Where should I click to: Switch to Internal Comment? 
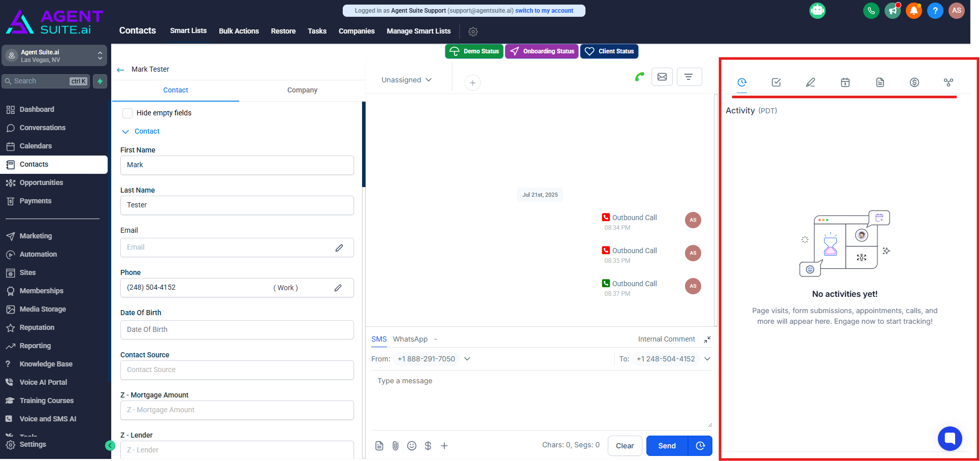coord(666,340)
